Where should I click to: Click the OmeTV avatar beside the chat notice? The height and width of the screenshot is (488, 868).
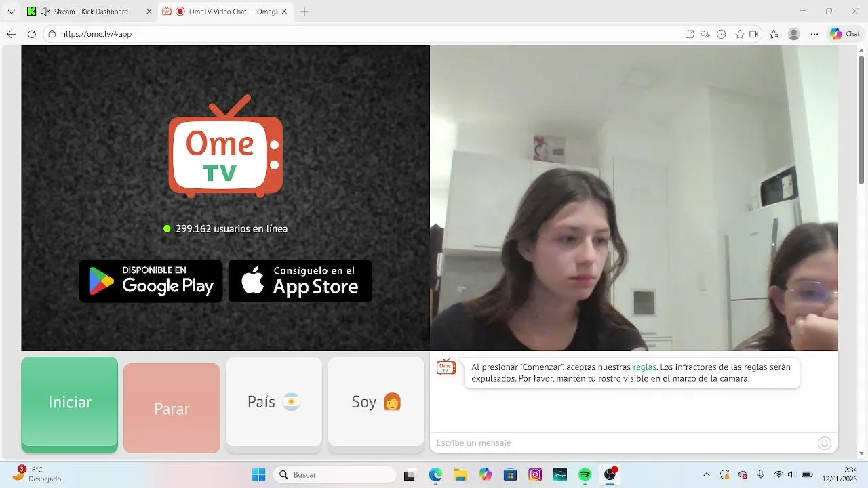(x=446, y=367)
